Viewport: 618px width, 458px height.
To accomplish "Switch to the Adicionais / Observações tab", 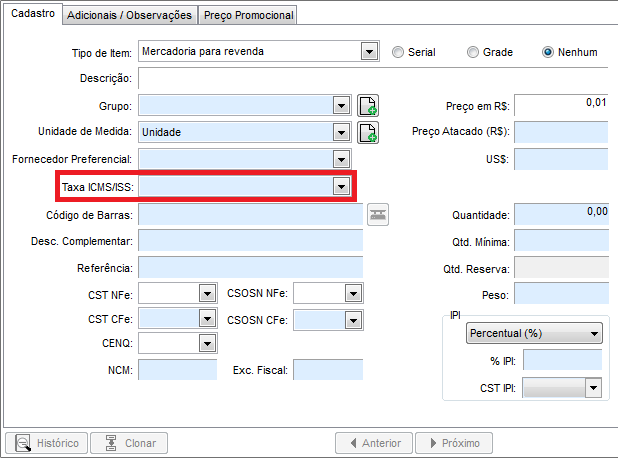I will click(129, 15).
